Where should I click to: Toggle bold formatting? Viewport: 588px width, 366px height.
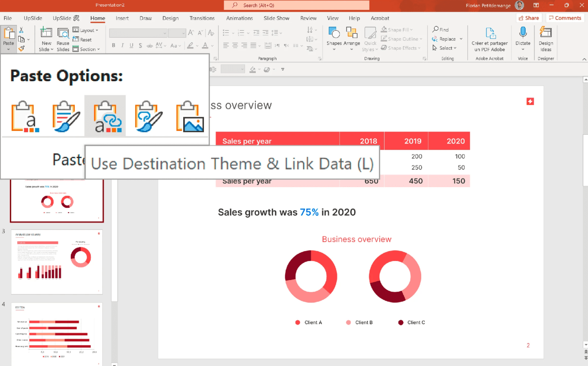point(114,45)
